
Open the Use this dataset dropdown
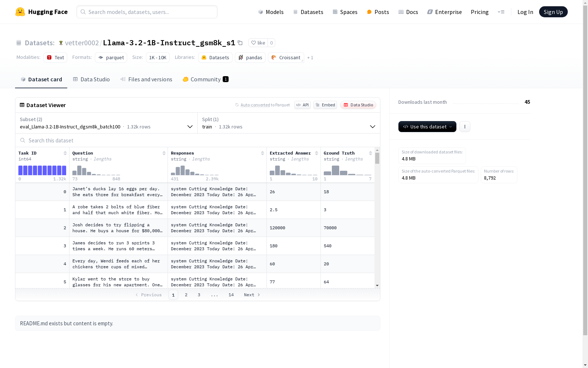(x=427, y=127)
